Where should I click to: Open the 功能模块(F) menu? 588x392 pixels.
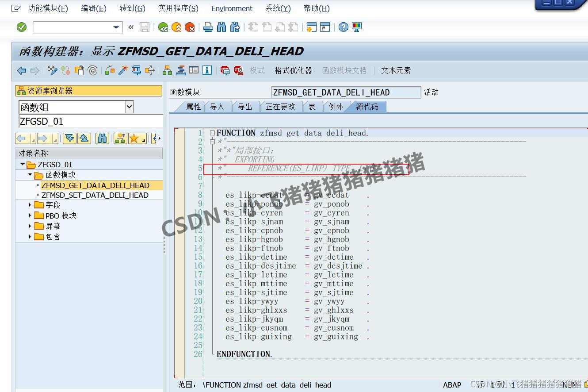coord(48,8)
